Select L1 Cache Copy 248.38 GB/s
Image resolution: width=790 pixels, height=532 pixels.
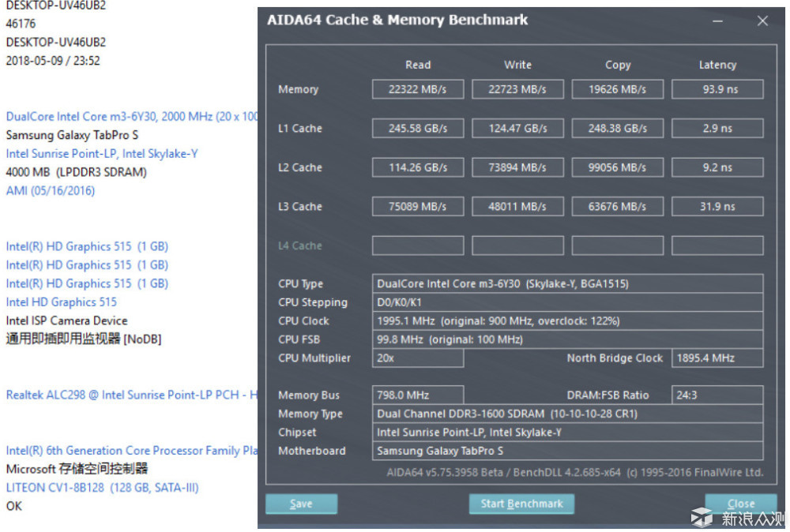click(617, 129)
